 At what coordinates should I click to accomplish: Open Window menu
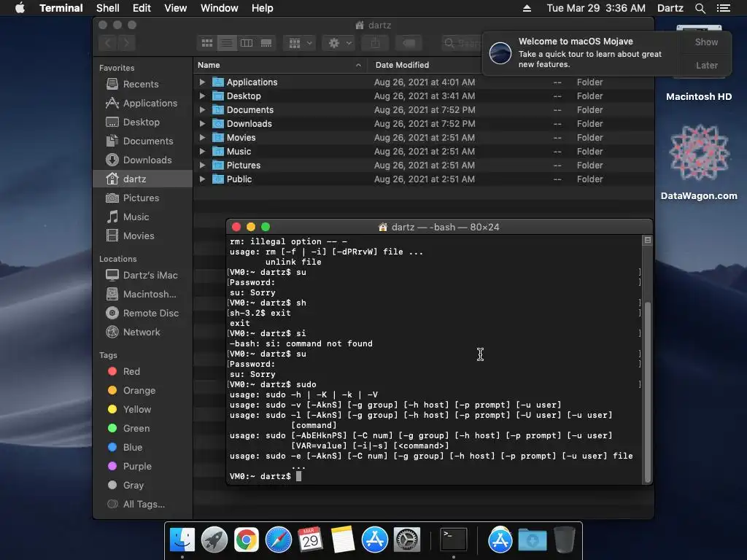click(x=219, y=8)
